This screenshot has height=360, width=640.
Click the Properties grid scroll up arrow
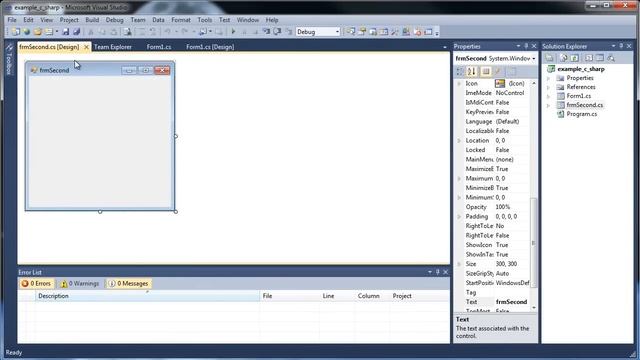pos(533,83)
